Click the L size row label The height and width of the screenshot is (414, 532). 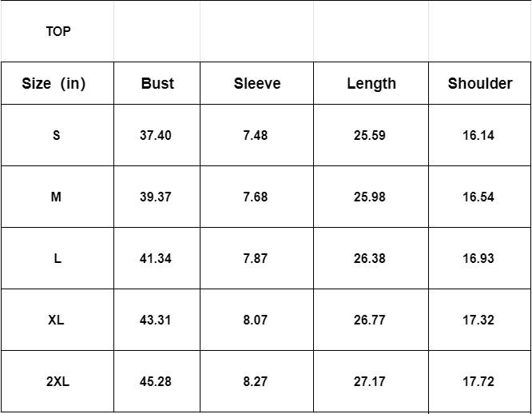(57, 258)
